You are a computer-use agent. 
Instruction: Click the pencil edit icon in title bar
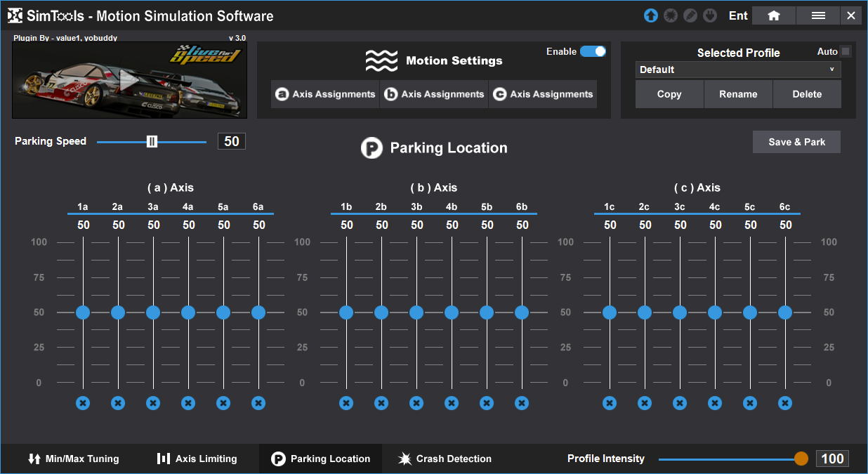tap(690, 15)
